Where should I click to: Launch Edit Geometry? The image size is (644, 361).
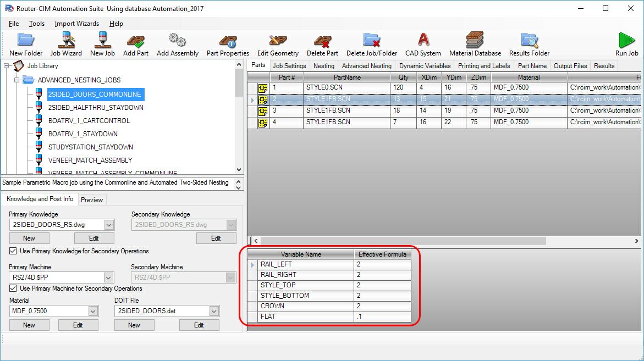click(278, 43)
